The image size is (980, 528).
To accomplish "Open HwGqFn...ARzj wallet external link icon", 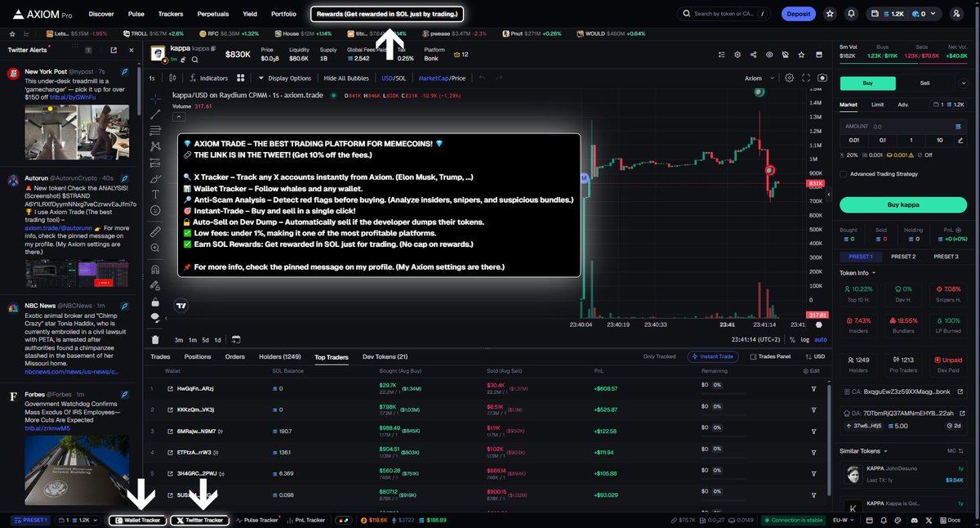I will click(x=170, y=389).
